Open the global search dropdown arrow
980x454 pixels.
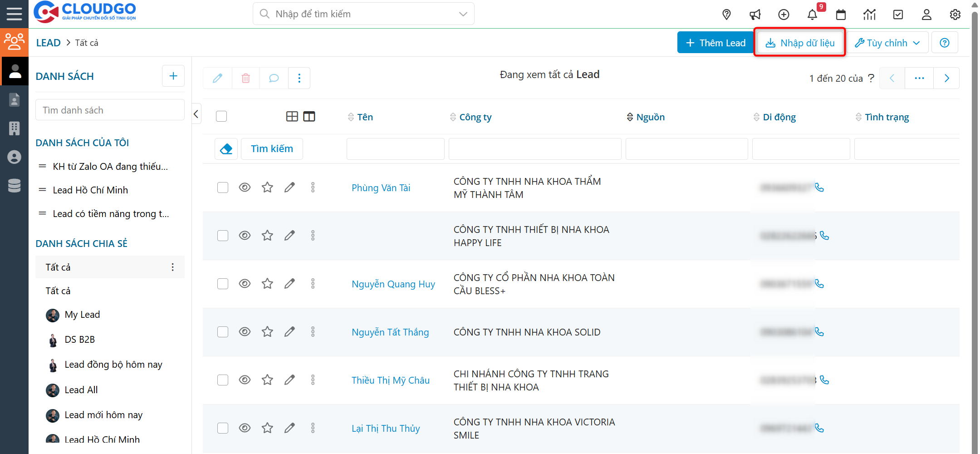pos(463,14)
